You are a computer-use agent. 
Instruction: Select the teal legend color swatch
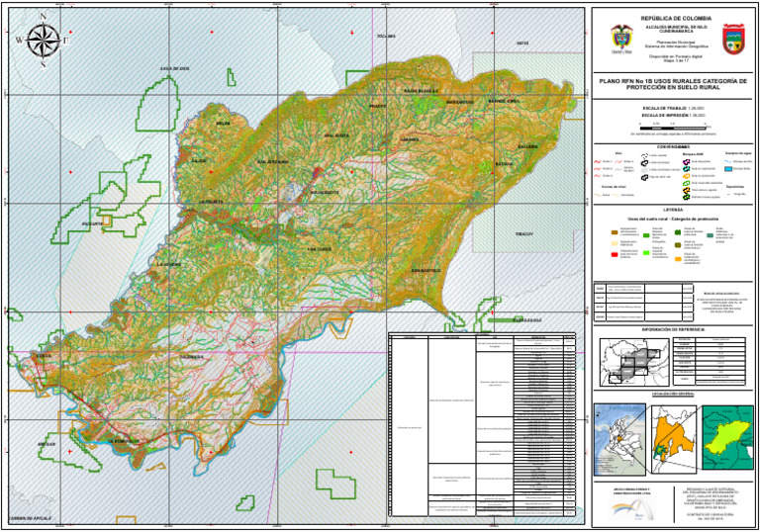[x=711, y=235]
